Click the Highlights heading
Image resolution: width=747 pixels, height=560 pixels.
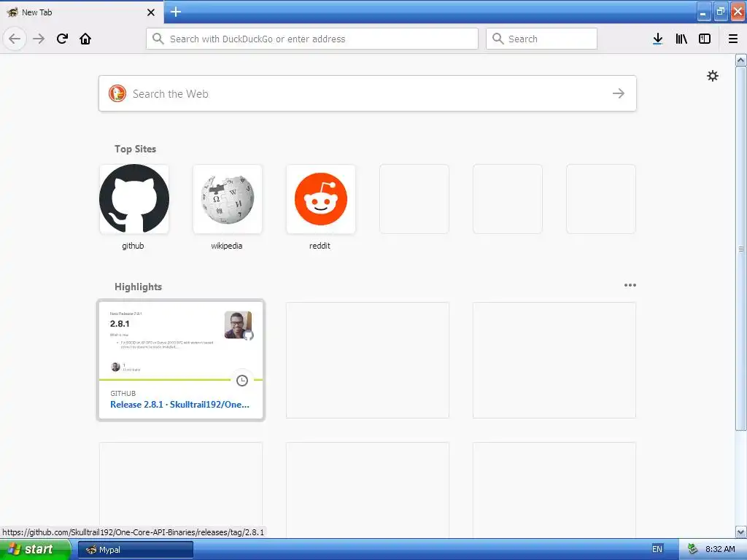click(138, 287)
